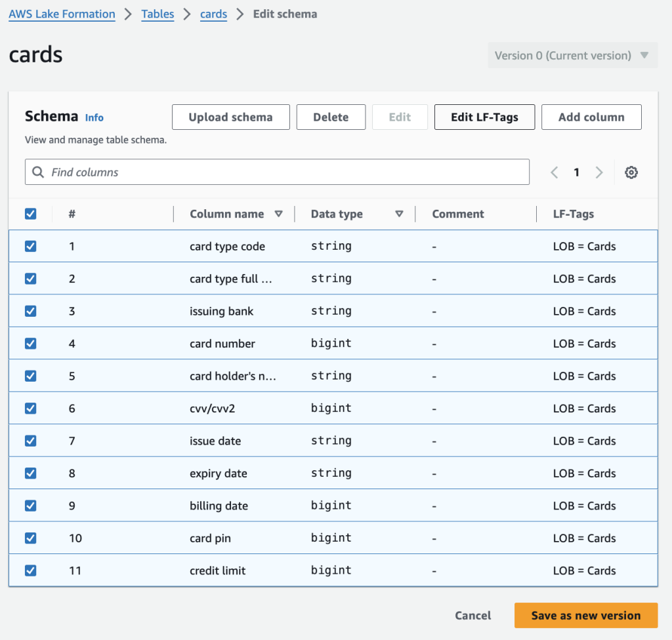Sort by Data type arrow
This screenshot has height=640, width=672.
pyautogui.click(x=399, y=214)
